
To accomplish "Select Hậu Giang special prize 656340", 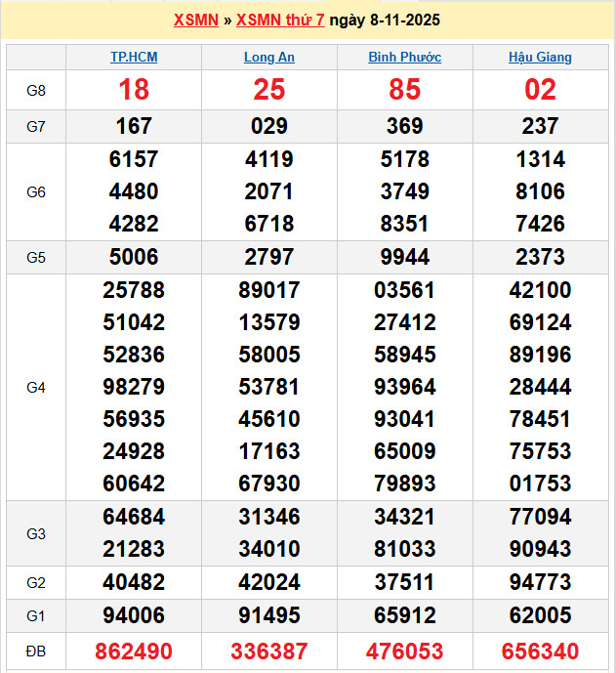I will tap(540, 652).
